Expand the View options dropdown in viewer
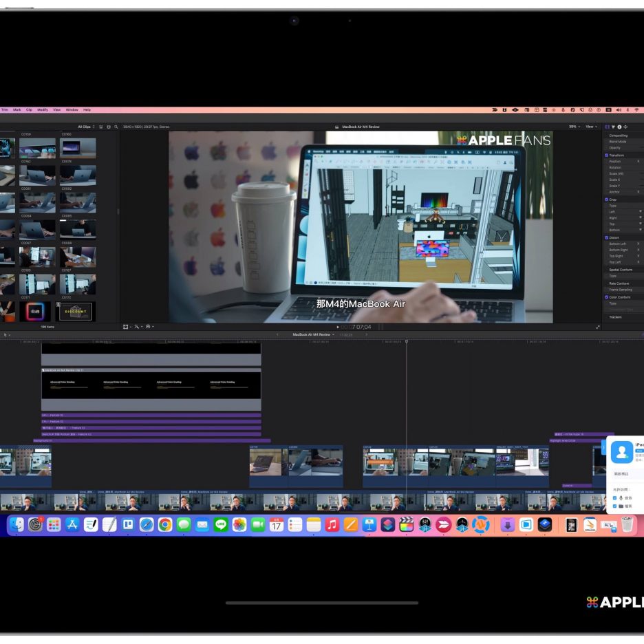This screenshot has width=644, height=644. pos(592,127)
